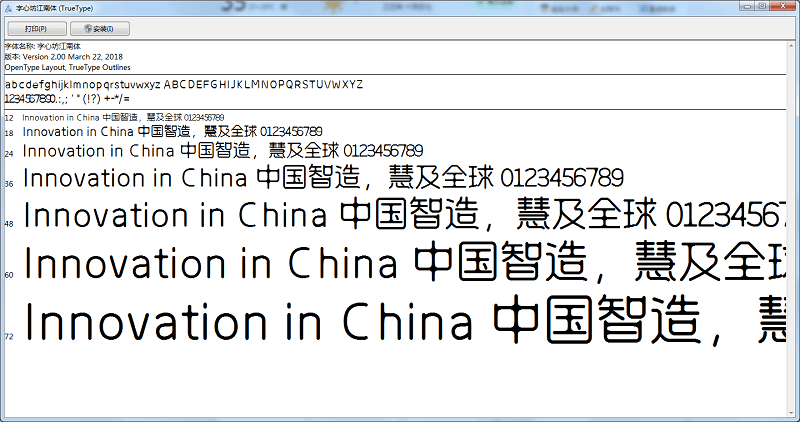
Task: Click the OpenType Layout, TrueType Outlines text
Action: pos(67,67)
